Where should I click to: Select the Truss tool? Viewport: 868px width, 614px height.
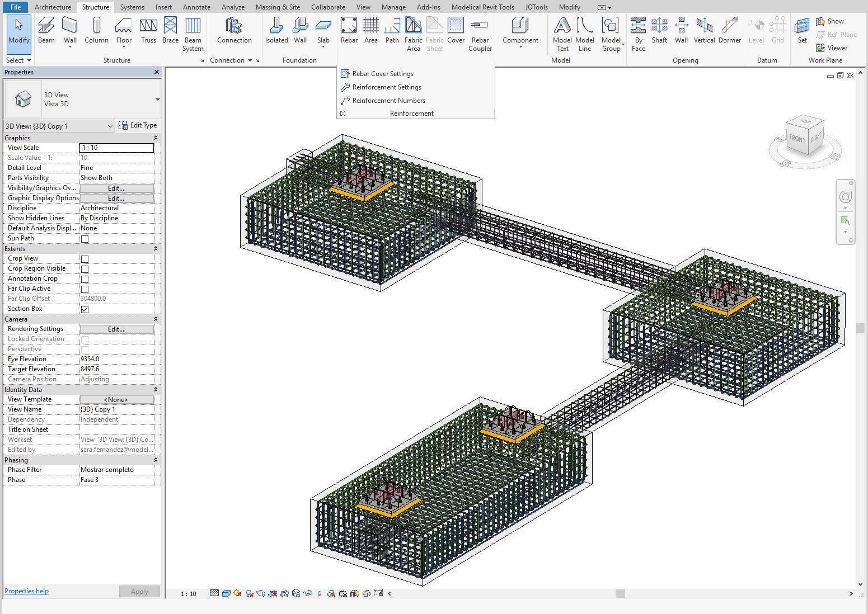(x=148, y=30)
